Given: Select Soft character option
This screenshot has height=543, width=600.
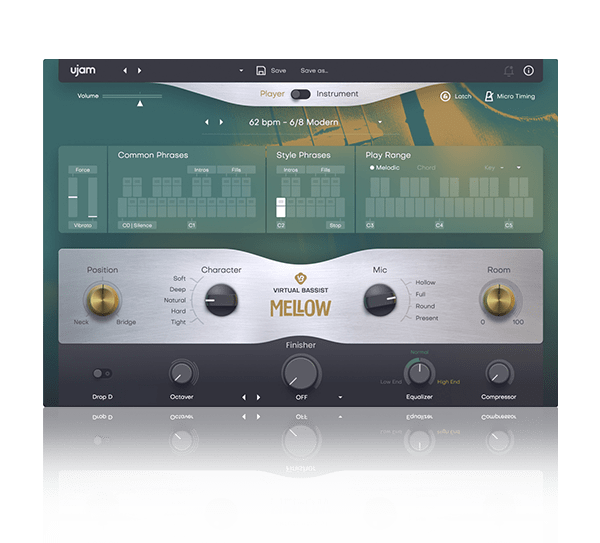Looking at the screenshot, I should 179,279.
